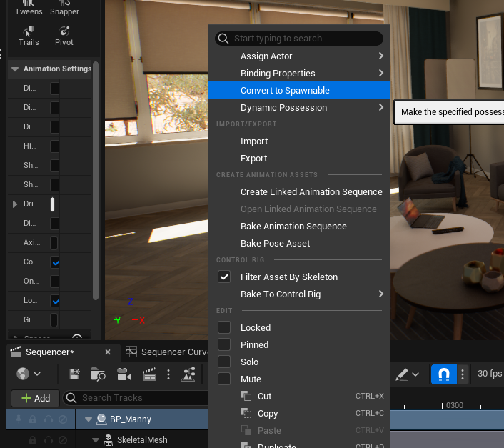
Task: Open Dynamic Possession submenu
Action: point(299,107)
